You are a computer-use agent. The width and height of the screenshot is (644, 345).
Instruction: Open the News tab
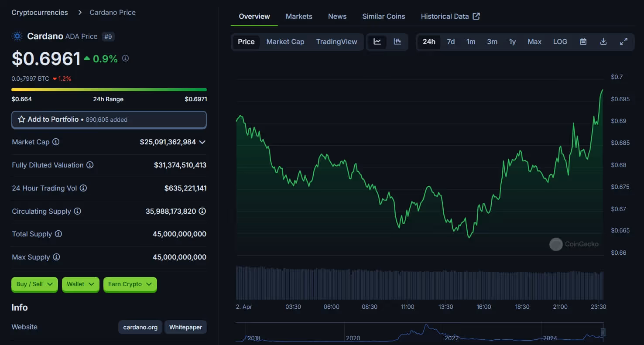337,17
